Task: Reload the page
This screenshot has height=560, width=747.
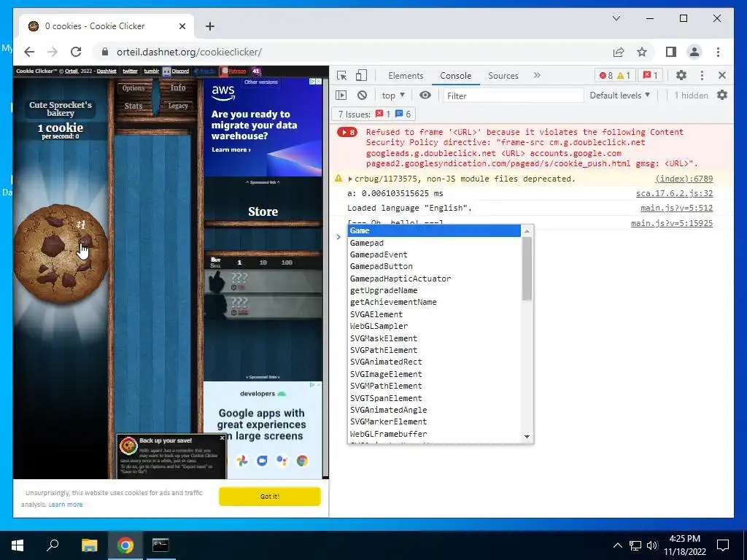Action: point(76,52)
